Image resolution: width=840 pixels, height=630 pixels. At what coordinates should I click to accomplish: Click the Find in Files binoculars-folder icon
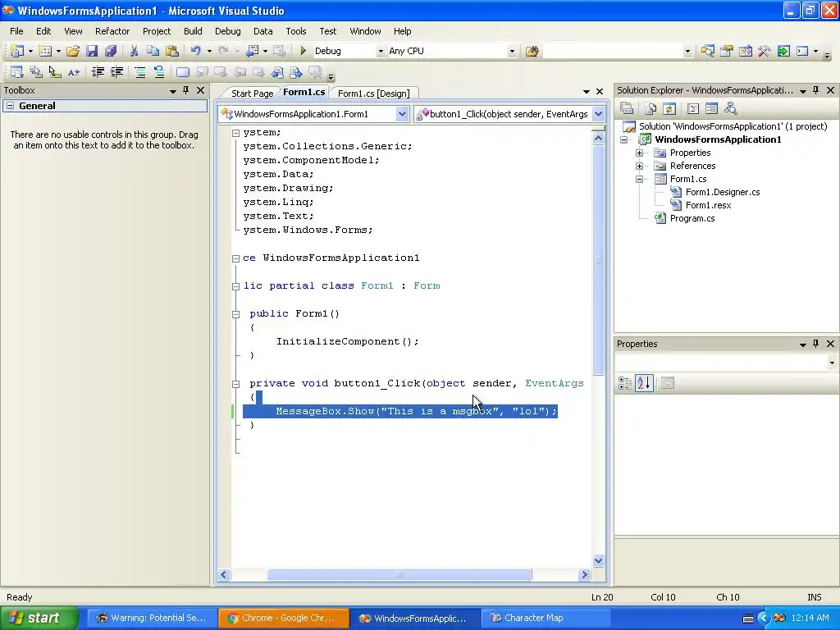click(532, 51)
